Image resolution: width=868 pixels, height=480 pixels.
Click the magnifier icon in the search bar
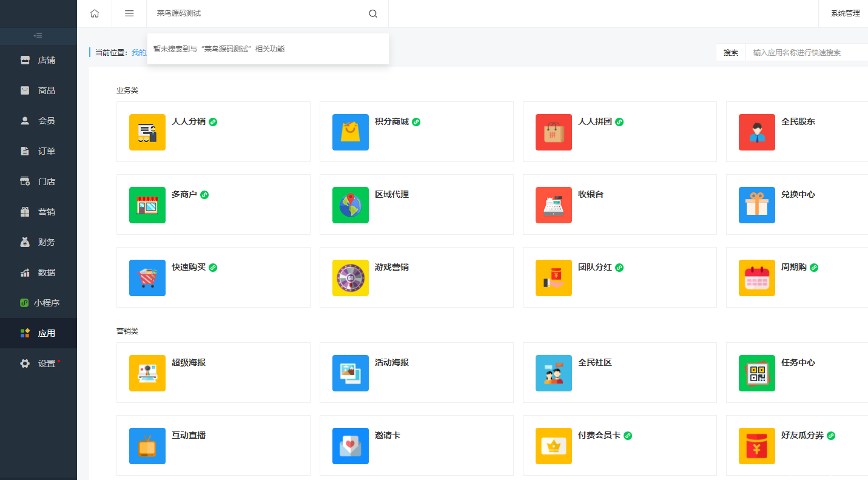[x=372, y=13]
